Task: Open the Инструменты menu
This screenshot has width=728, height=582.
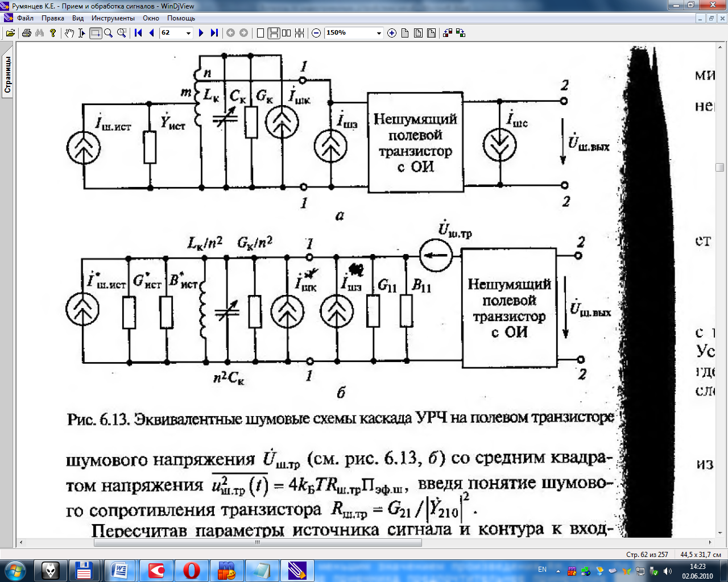Action: 113,18
